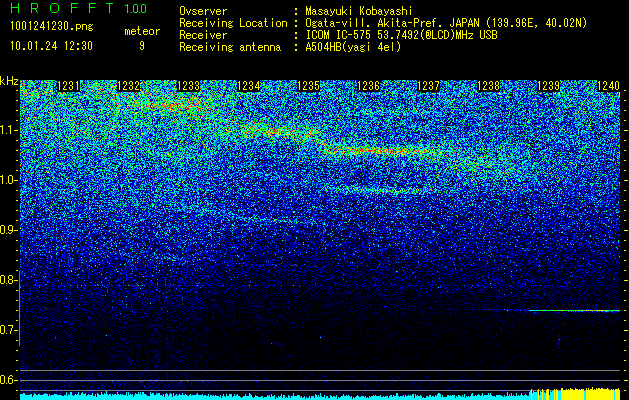Click the Receiving Location value text
The height and width of the screenshot is (400, 629).
tap(446, 23)
